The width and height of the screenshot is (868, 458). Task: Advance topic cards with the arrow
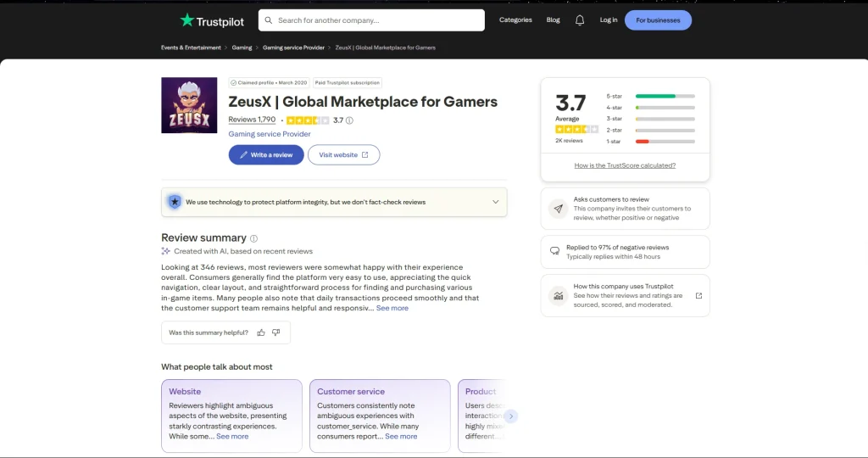(511, 416)
